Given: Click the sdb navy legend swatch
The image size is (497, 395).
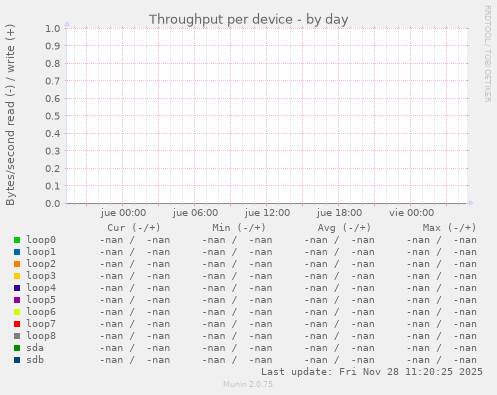Looking at the screenshot, I should (x=17, y=360).
